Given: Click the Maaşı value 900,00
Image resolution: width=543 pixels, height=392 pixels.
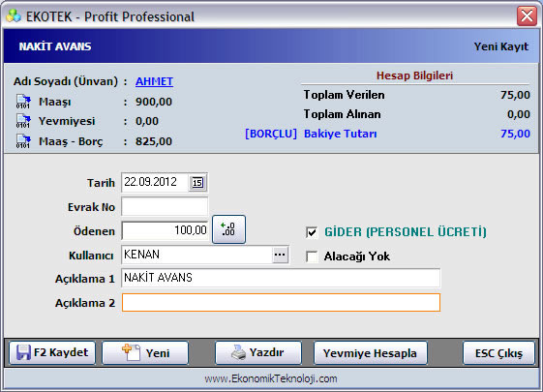Looking at the screenshot, I should click(x=154, y=102).
